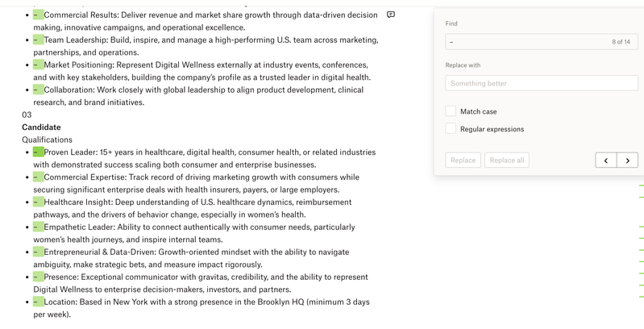Click highlighted dash before Proven Leader
Viewport: 644px width, 329px height.
[x=38, y=152]
